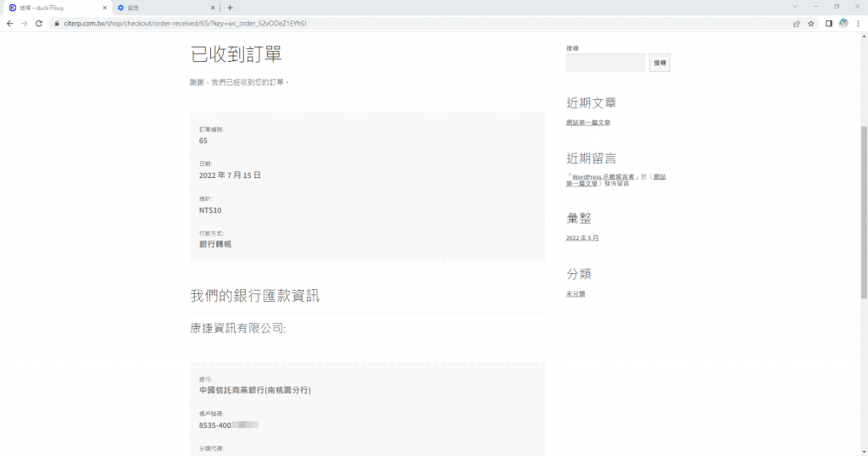The height and width of the screenshot is (456, 868).
Task: Open the Chrome three-dot menu
Action: point(858,24)
